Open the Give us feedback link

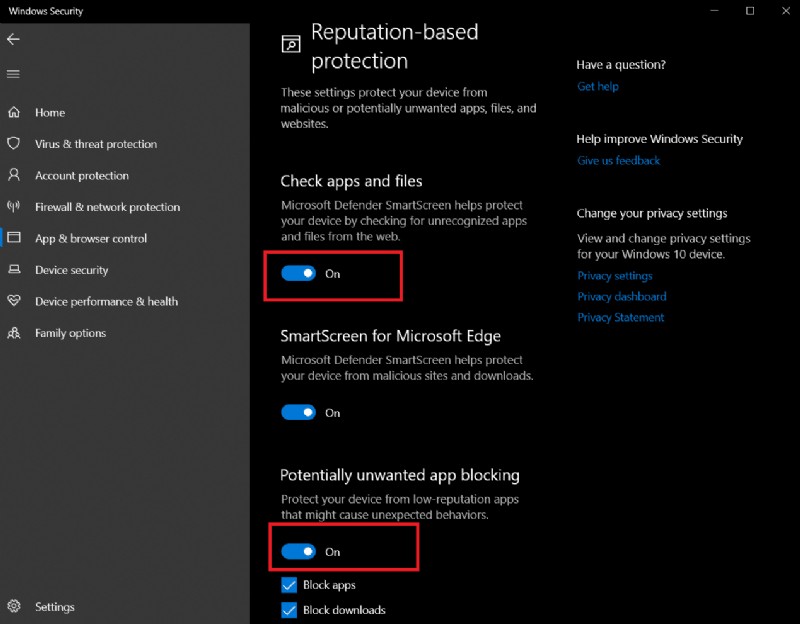coord(619,161)
